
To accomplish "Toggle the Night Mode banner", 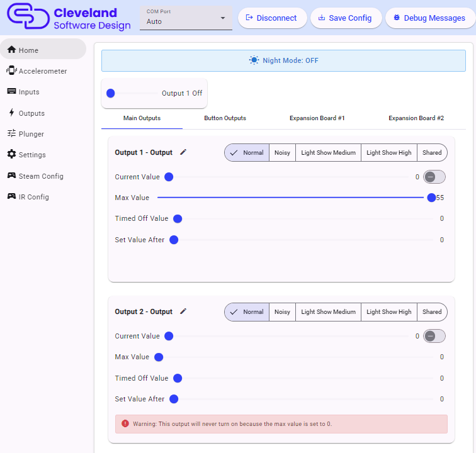I will (x=283, y=60).
